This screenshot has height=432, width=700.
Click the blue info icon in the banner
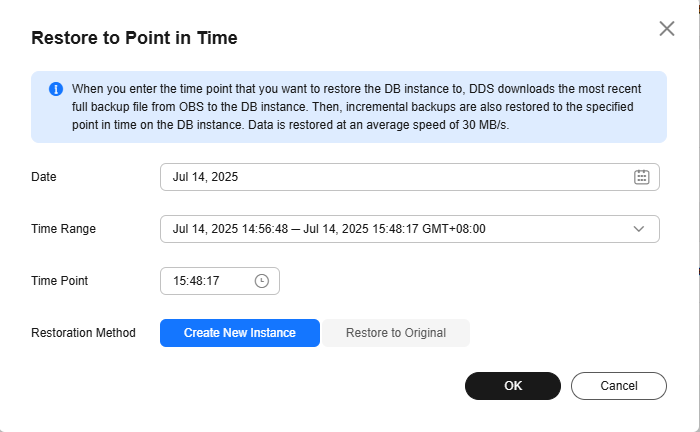[x=56, y=89]
